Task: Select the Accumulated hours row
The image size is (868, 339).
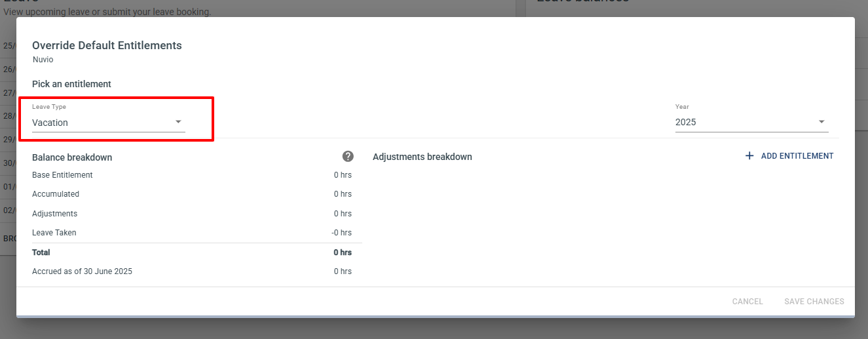Action: pyautogui.click(x=192, y=194)
